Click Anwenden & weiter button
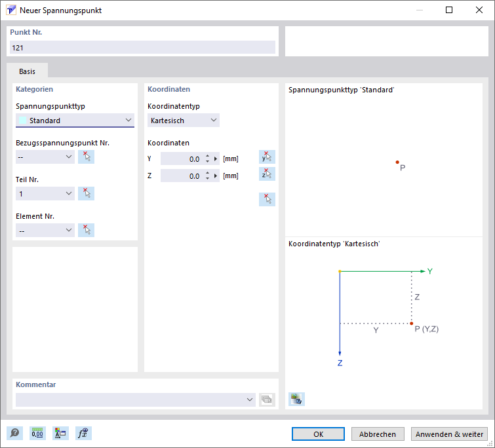 [449, 434]
